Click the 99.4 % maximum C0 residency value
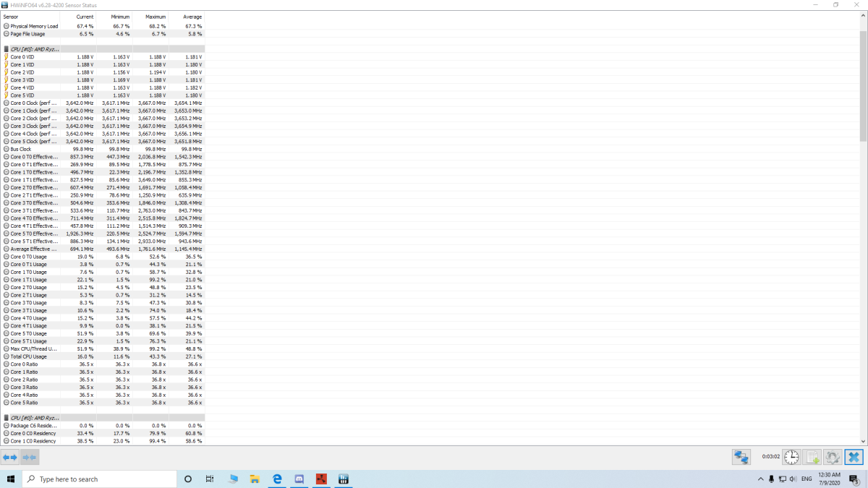 point(158,441)
